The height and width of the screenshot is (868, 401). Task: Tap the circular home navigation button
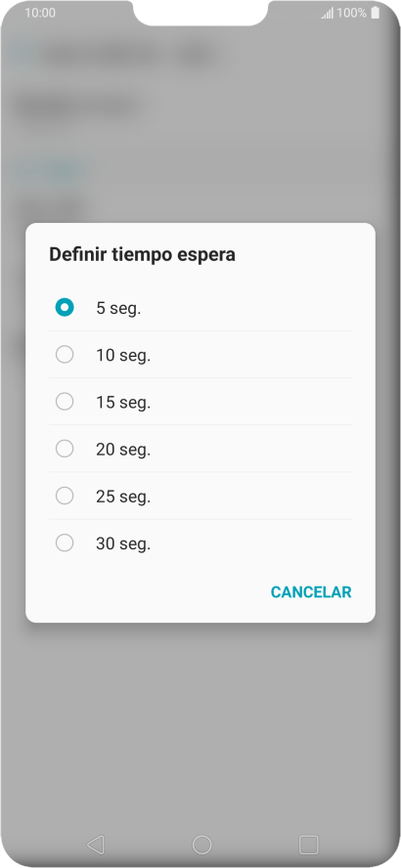pos(201,845)
